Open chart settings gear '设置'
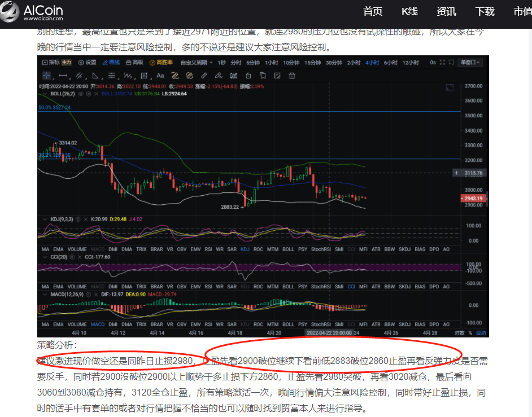This screenshot has width=532, height=417. pos(88,62)
